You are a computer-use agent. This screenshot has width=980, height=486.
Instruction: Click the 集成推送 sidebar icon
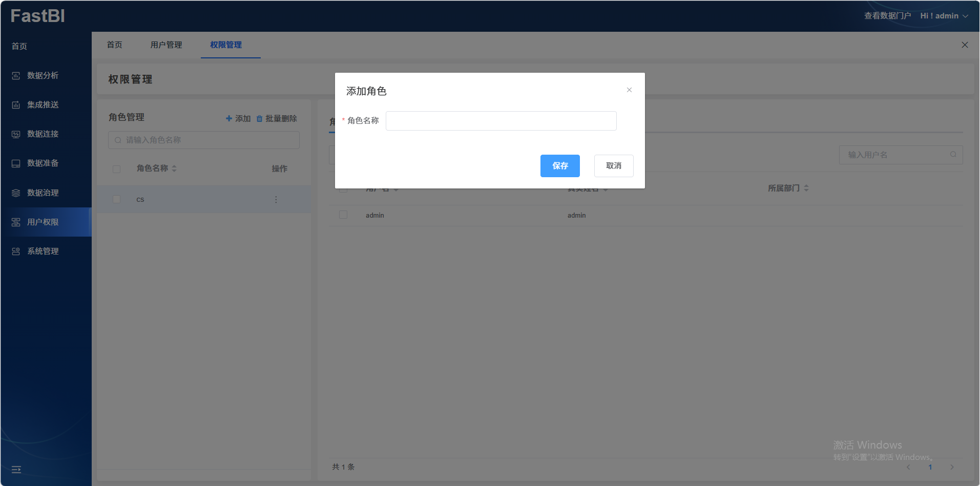[x=16, y=105]
